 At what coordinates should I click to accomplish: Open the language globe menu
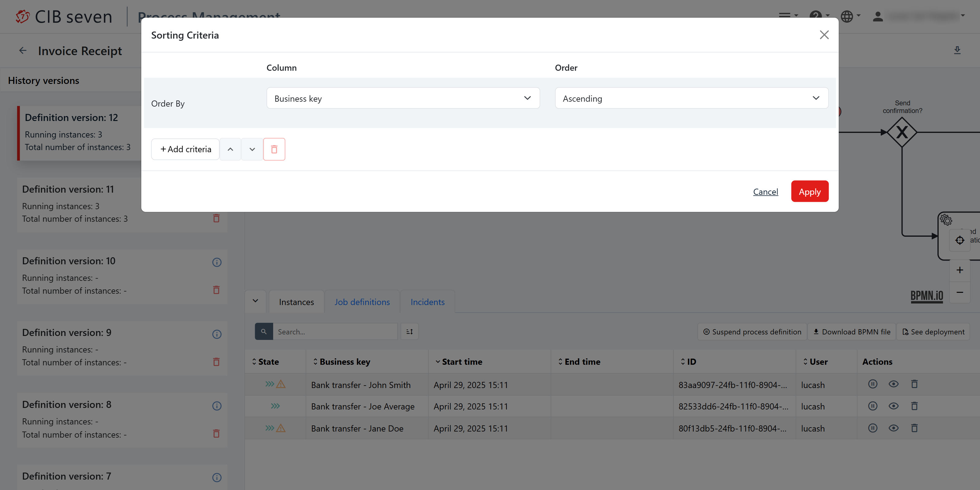click(x=850, y=16)
